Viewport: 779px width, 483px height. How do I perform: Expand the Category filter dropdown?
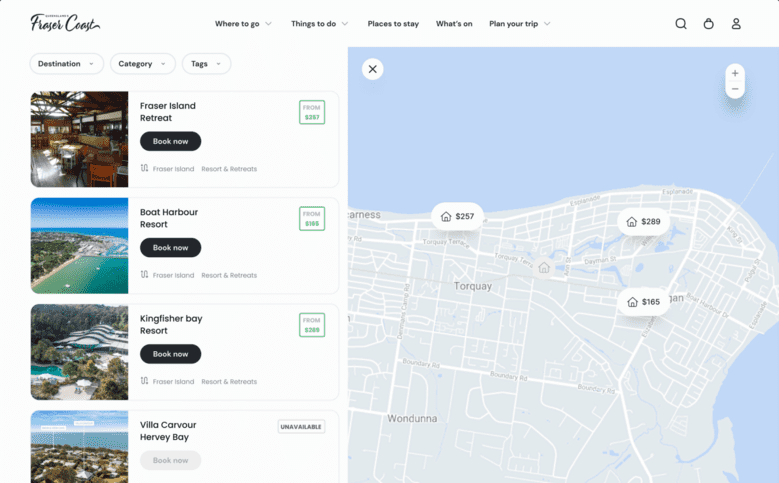click(143, 64)
